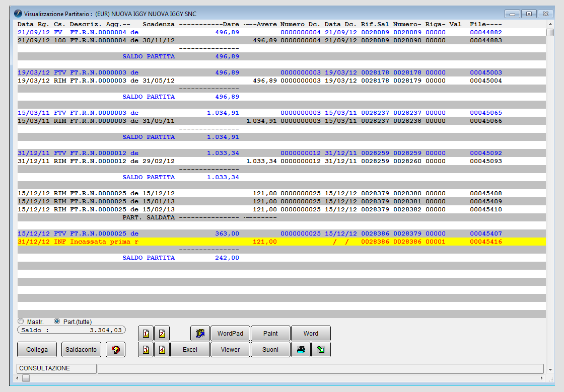Viewport: 564px width, 392px height.
Task: Click the horizontal scrollbar right arrow
Action: tap(542, 378)
